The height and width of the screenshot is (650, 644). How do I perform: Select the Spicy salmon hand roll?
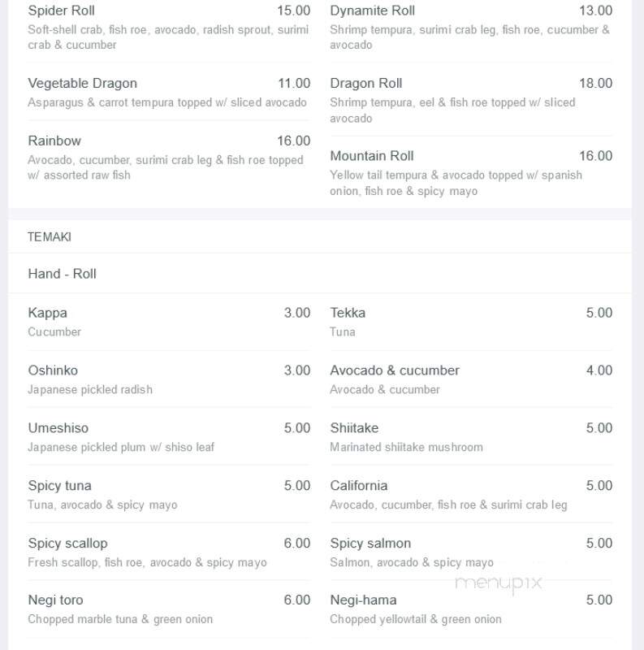click(471, 552)
